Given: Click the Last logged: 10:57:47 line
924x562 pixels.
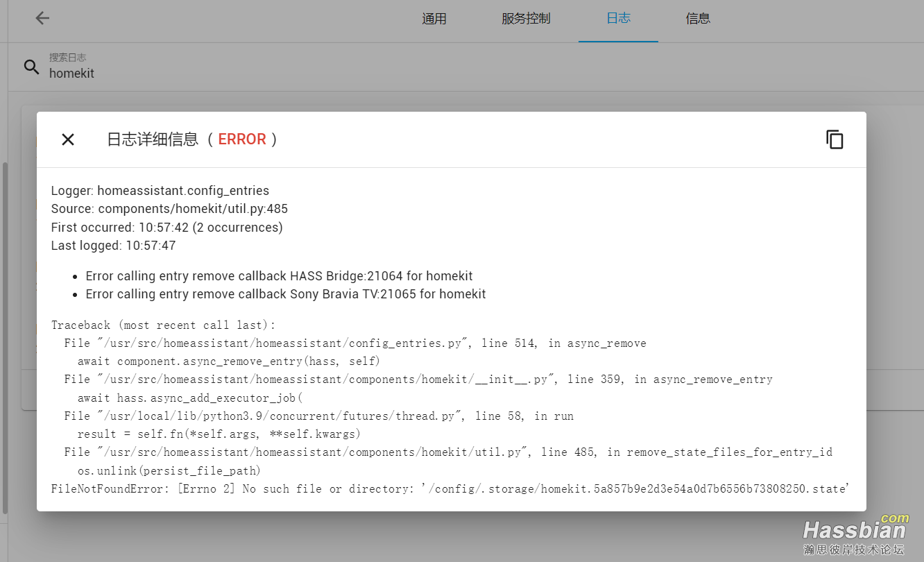Looking at the screenshot, I should tap(113, 246).
